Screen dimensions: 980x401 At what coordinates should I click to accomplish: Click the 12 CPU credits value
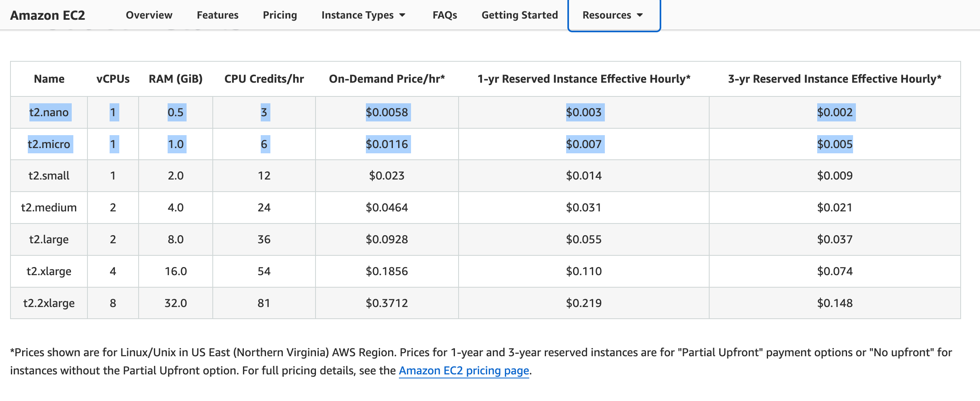264,175
